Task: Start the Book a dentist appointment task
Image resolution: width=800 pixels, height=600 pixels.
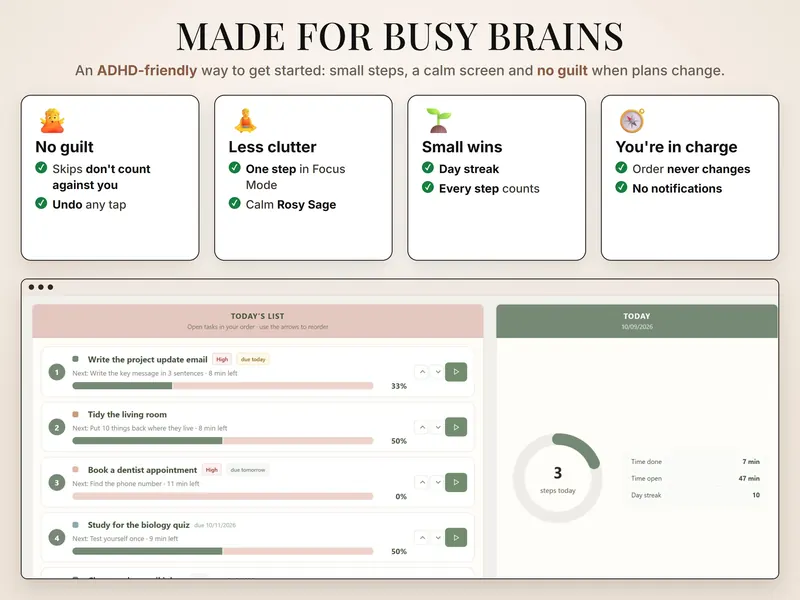Action: 456,482
